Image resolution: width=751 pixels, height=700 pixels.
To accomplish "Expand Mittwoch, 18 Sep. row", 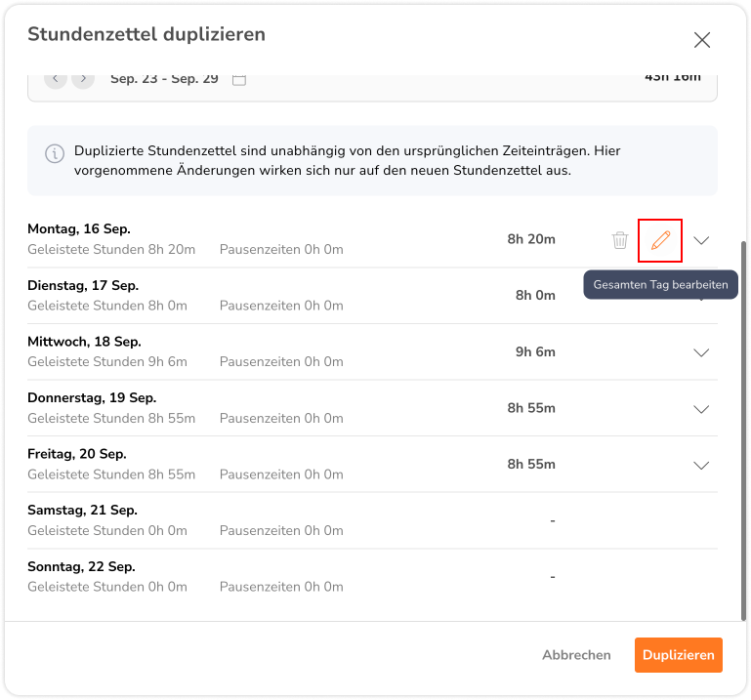I will click(701, 352).
